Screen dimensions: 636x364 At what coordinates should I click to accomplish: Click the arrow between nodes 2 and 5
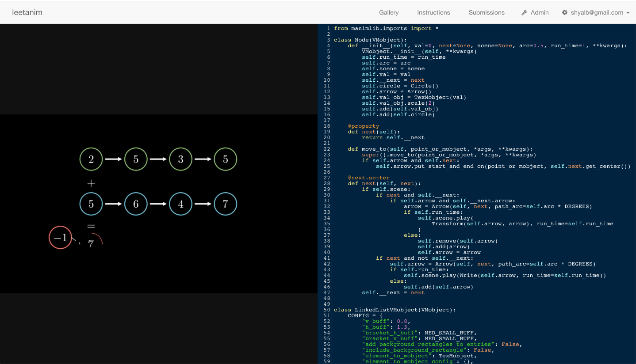point(114,159)
